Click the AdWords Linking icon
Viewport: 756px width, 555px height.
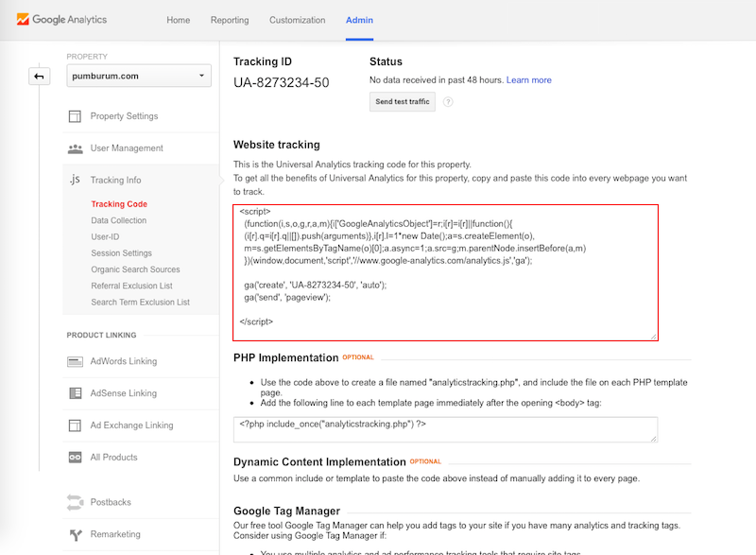75,361
